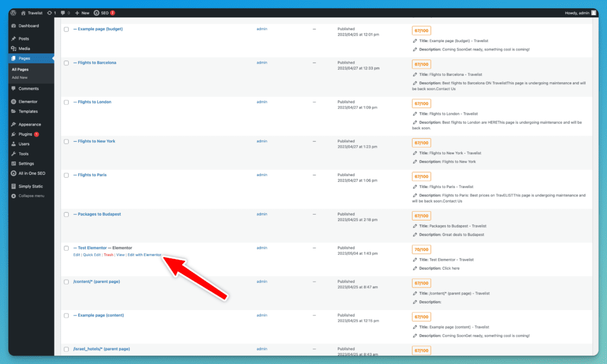This screenshot has height=364, width=607.
Task: Click the 70/100 SEO score badge
Action: (421, 250)
